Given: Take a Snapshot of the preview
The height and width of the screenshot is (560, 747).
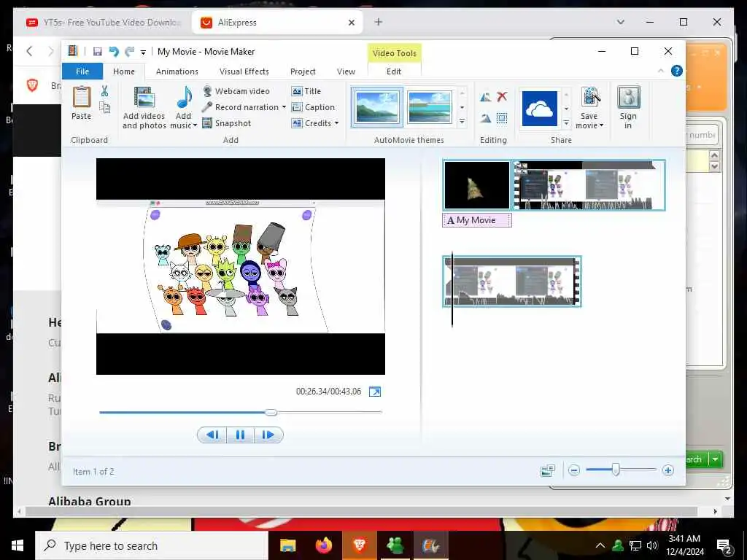Looking at the screenshot, I should pyautogui.click(x=227, y=123).
